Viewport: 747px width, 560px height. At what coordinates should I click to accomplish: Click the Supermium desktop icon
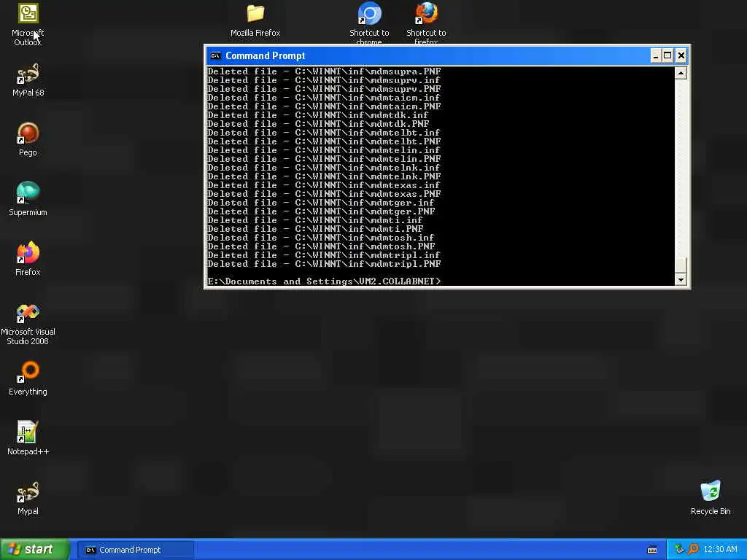(x=28, y=200)
